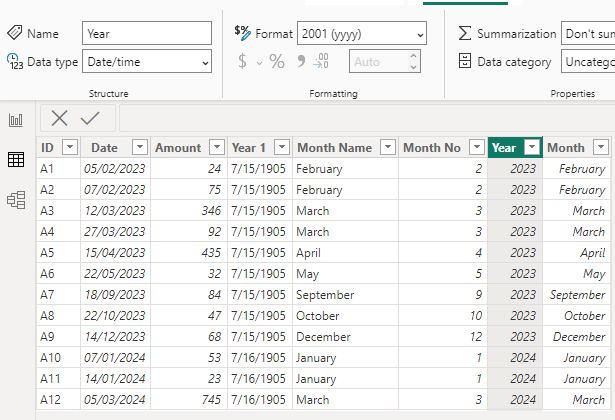Open filter dropdown for Month column
615x420 pixels.
click(x=600, y=147)
